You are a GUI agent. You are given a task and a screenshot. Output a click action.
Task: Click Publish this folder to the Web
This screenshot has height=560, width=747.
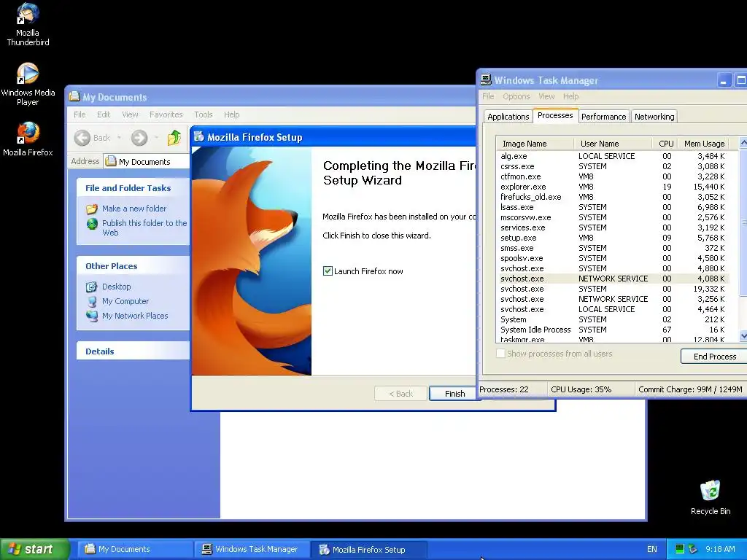[144, 227]
